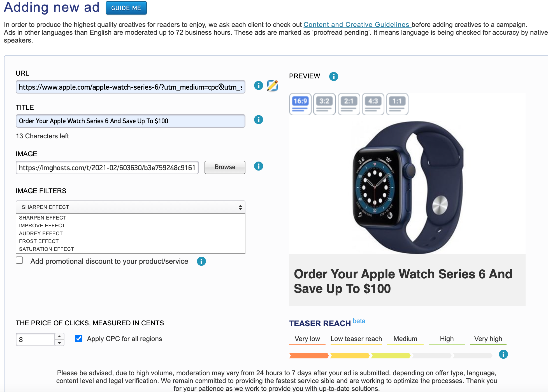
Task: Click into the Title input field
Action: [130, 121]
